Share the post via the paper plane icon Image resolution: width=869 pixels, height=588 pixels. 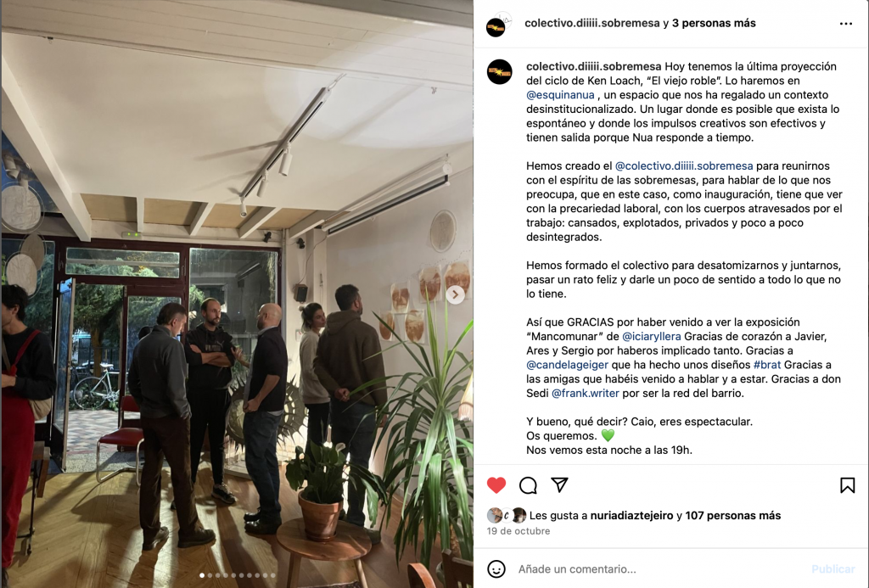pyautogui.click(x=560, y=485)
